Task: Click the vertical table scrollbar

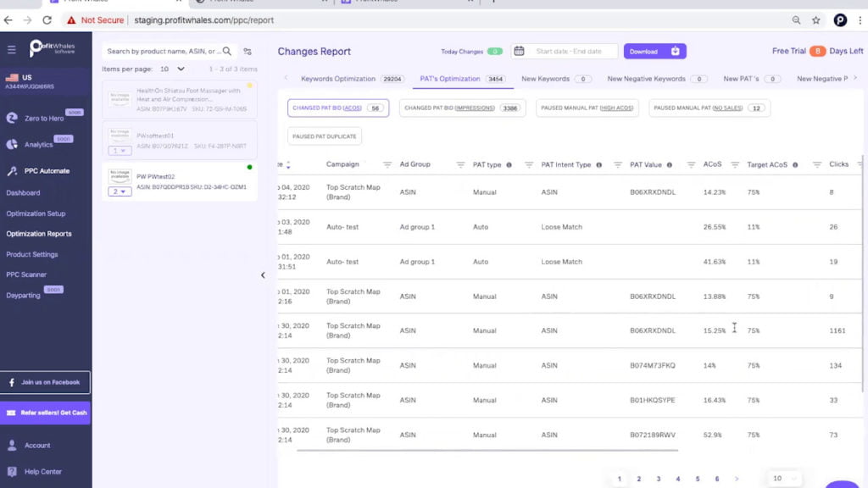Action: pyautogui.click(x=862, y=274)
